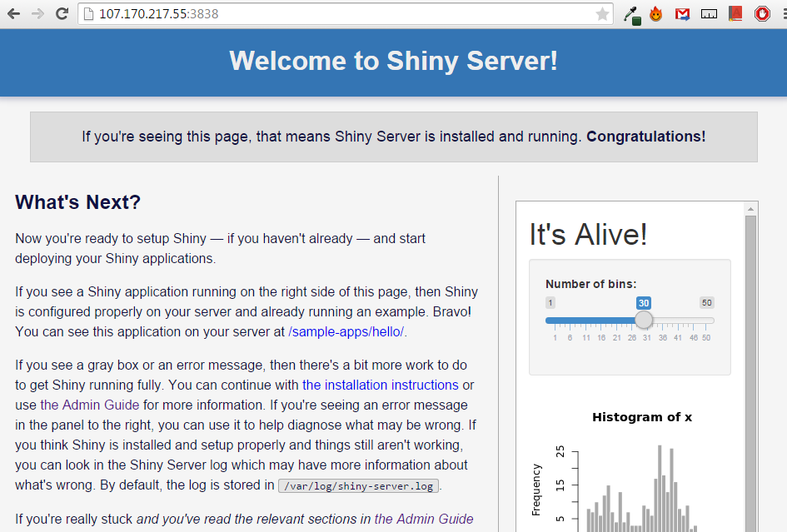
Task: Click the bins slider handle
Action: [644, 320]
